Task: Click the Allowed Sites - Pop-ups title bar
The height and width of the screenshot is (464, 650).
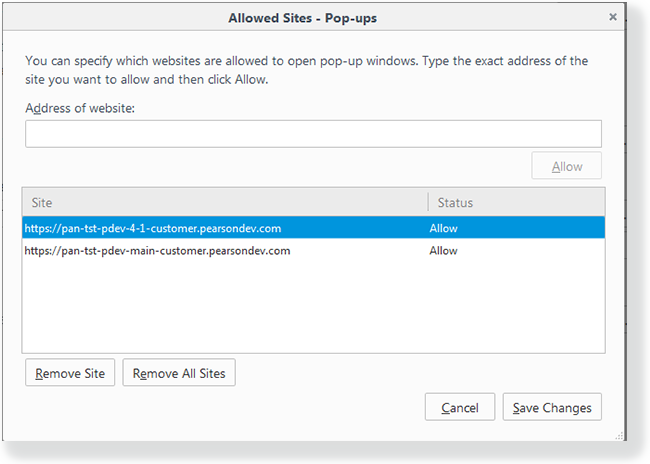Action: pos(300,17)
